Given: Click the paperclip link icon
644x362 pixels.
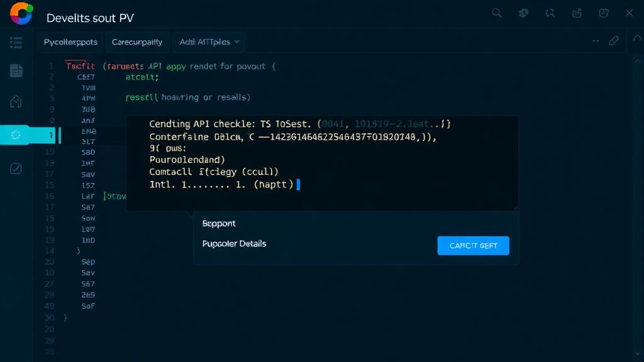Looking at the screenshot, I should (614, 41).
